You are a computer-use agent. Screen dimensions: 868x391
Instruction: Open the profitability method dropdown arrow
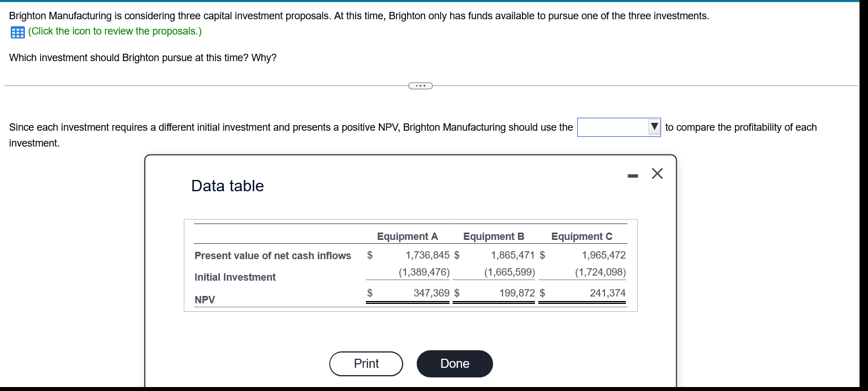(654, 127)
